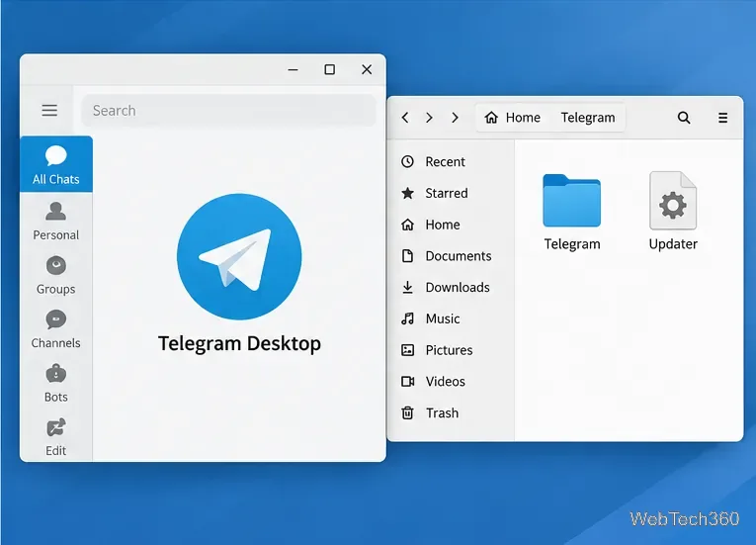Click the Telegram Search field

pyautogui.click(x=228, y=111)
